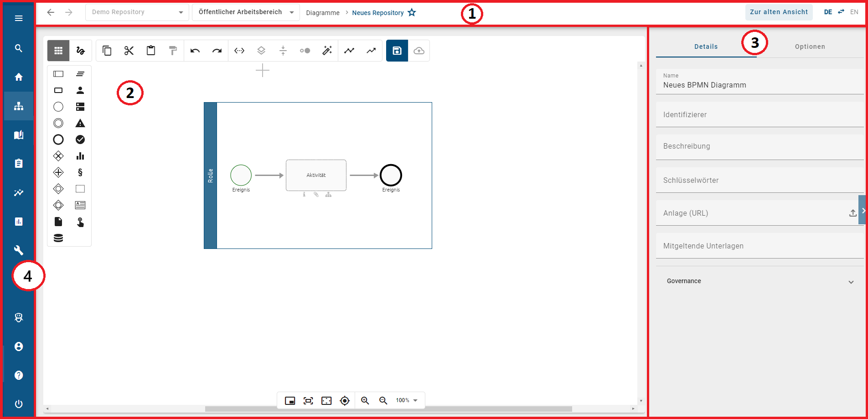Expand the Governance section

coord(852,282)
